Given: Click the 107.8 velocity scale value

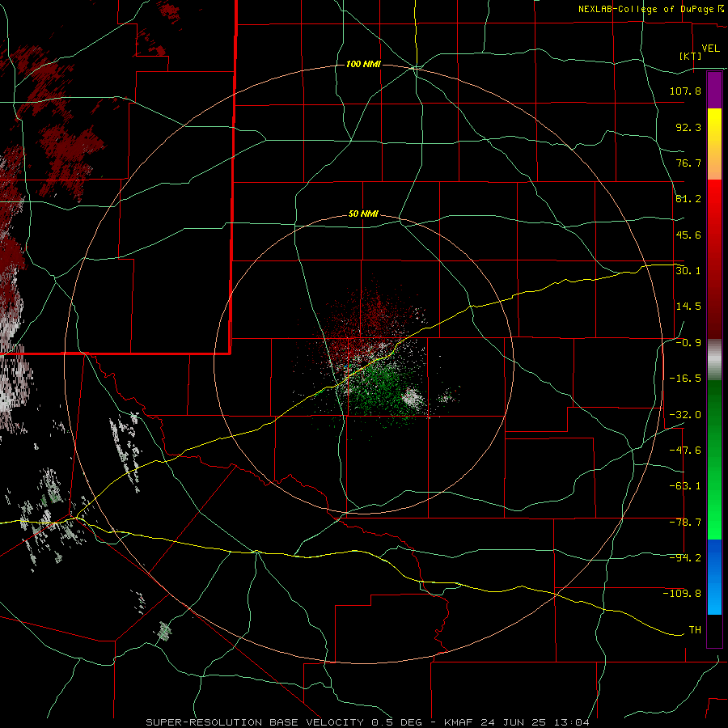Looking at the screenshot, I should pyautogui.click(x=685, y=91).
